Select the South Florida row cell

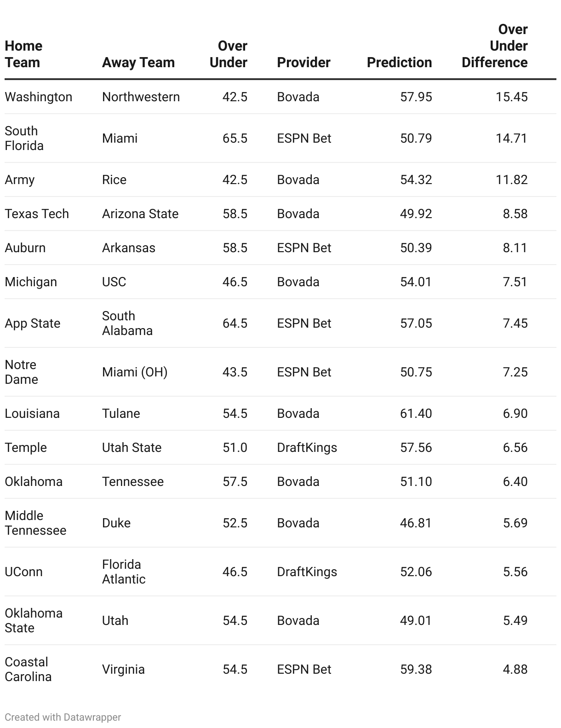(x=24, y=139)
